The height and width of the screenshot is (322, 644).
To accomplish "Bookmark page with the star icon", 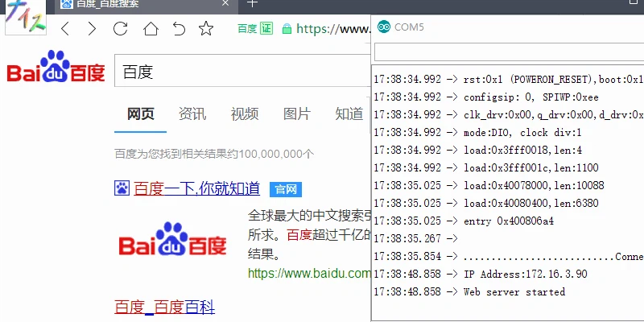I will point(206,28).
